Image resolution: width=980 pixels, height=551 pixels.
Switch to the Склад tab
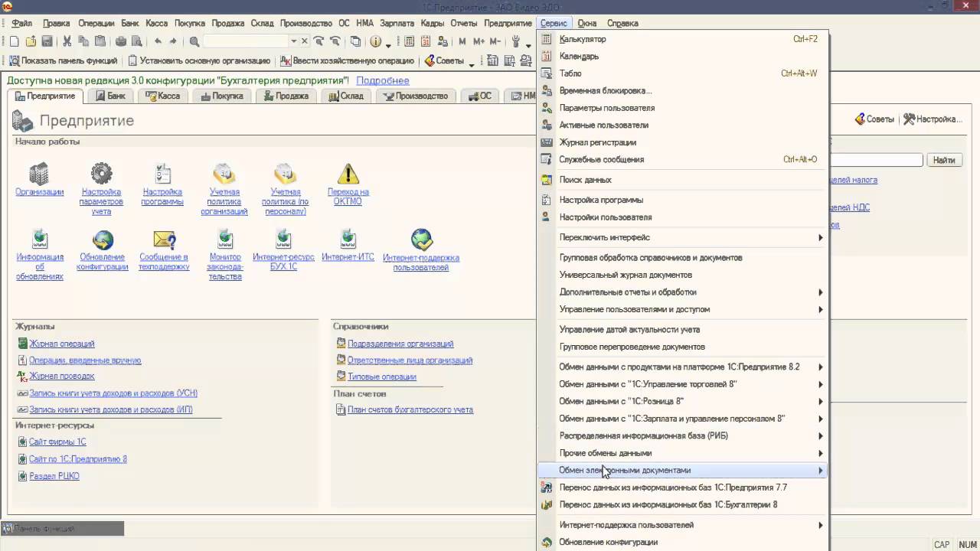(345, 96)
